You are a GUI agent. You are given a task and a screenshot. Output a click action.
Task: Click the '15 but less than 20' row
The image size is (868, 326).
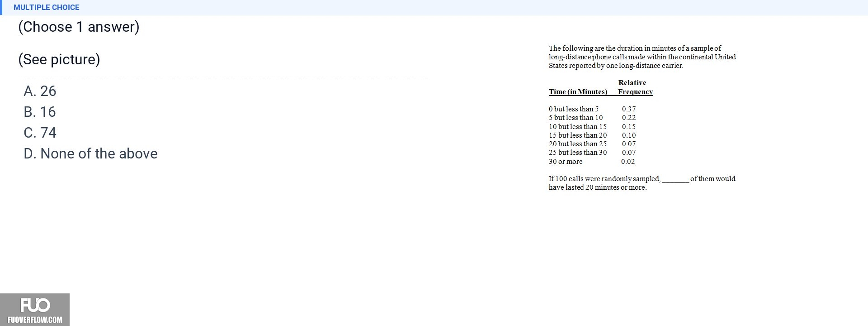tap(592, 135)
